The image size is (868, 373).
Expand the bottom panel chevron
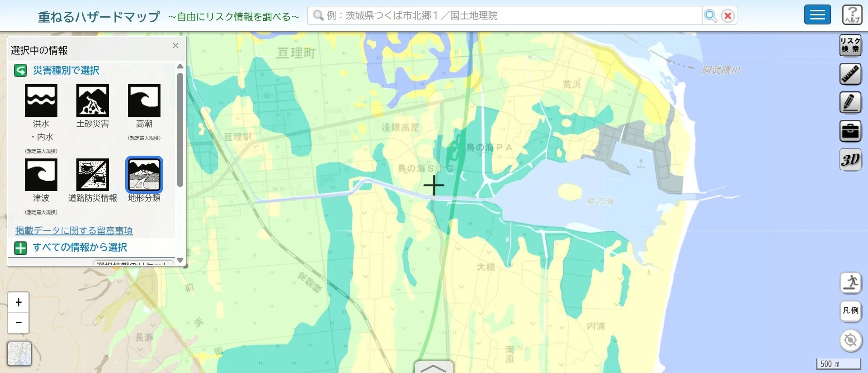coord(434,367)
